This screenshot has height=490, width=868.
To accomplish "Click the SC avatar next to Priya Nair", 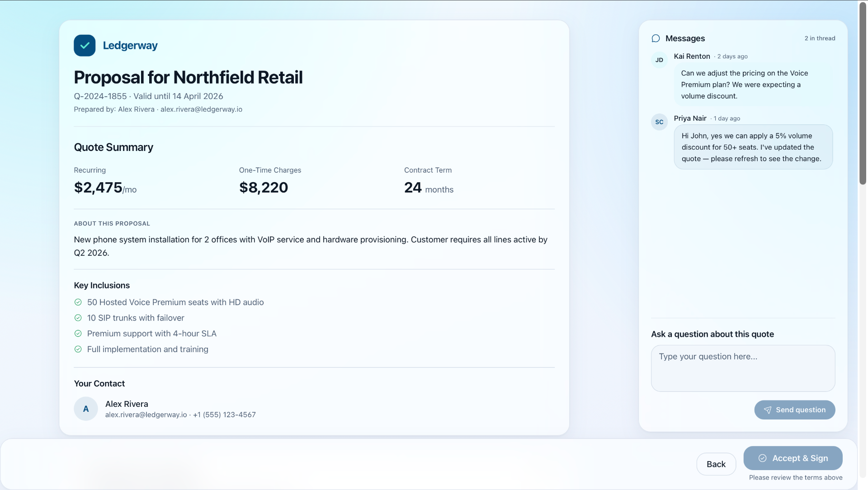I will pyautogui.click(x=659, y=122).
